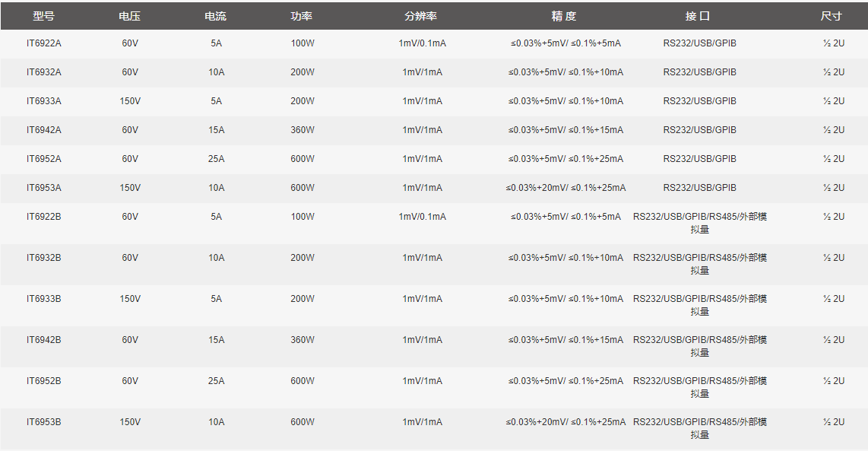The width and height of the screenshot is (868, 451).
Task: Open the IT6932A model entry
Action: 44,72
